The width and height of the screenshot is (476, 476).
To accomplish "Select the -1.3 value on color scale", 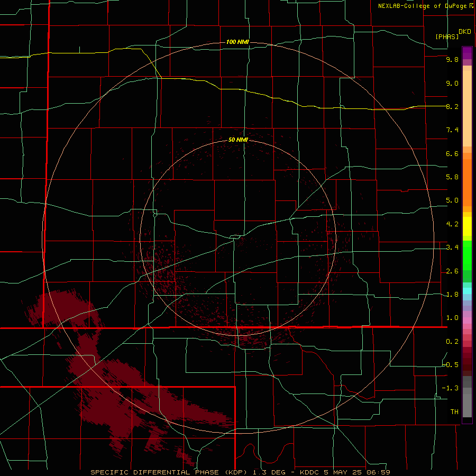I will (x=451, y=388).
